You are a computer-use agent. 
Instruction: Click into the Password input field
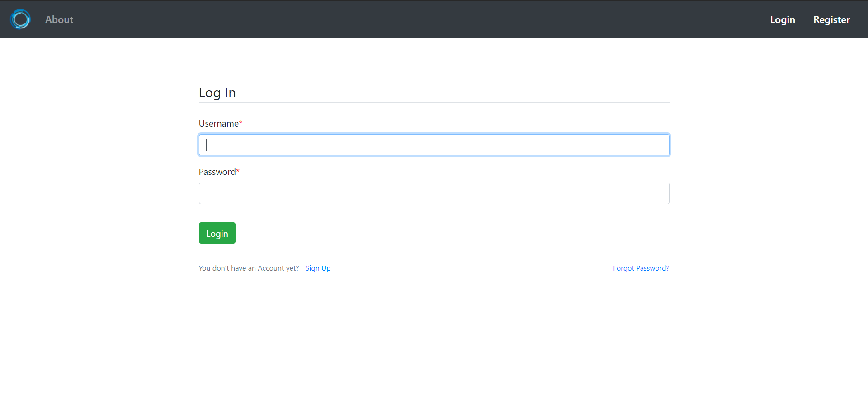[x=434, y=193]
